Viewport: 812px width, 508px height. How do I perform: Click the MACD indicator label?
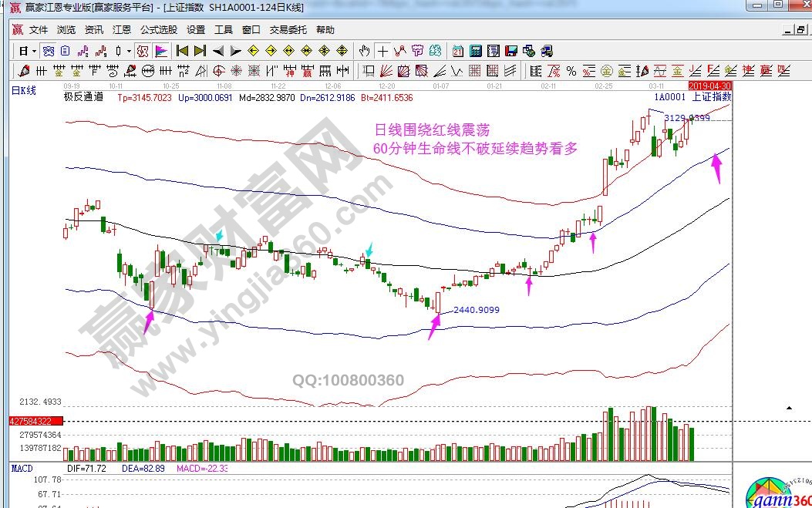click(20, 468)
